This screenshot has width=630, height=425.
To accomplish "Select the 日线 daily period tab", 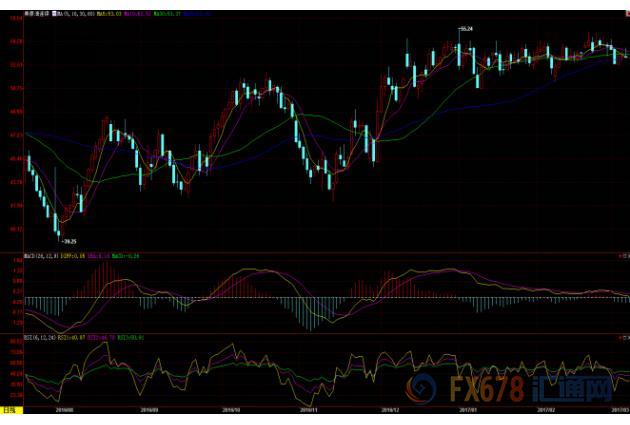I will tap(11, 410).
